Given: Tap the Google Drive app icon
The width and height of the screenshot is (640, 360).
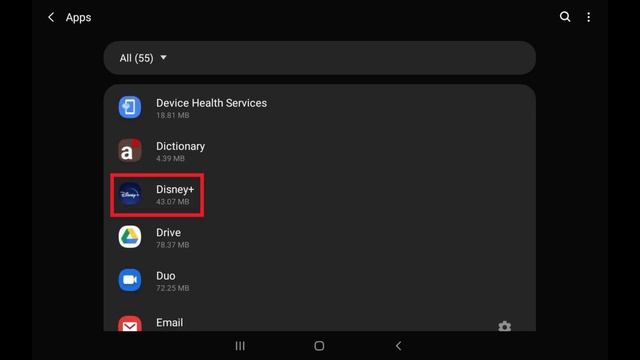Looking at the screenshot, I should (130, 237).
